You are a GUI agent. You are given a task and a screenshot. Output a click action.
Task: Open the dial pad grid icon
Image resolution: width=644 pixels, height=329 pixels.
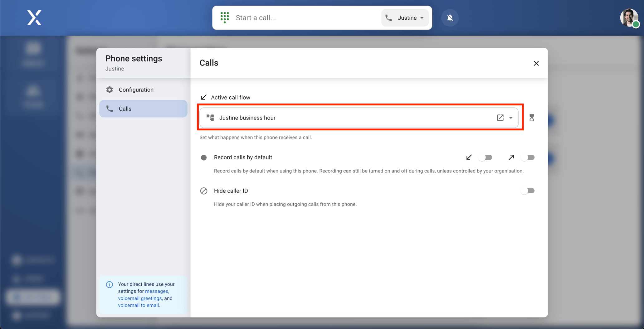(225, 18)
